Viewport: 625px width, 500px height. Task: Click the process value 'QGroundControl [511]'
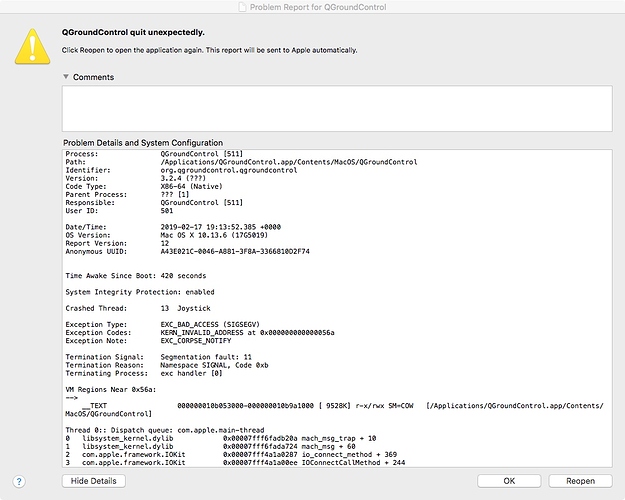[202, 154]
